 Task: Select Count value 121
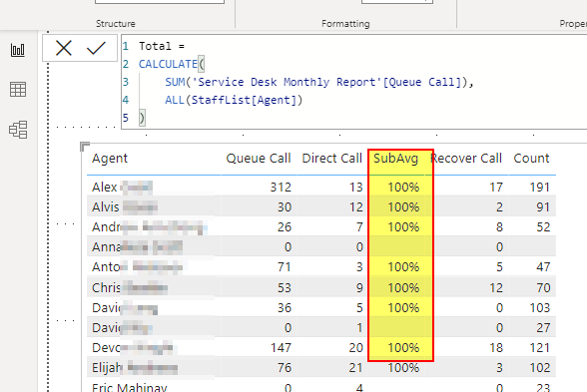click(x=539, y=347)
